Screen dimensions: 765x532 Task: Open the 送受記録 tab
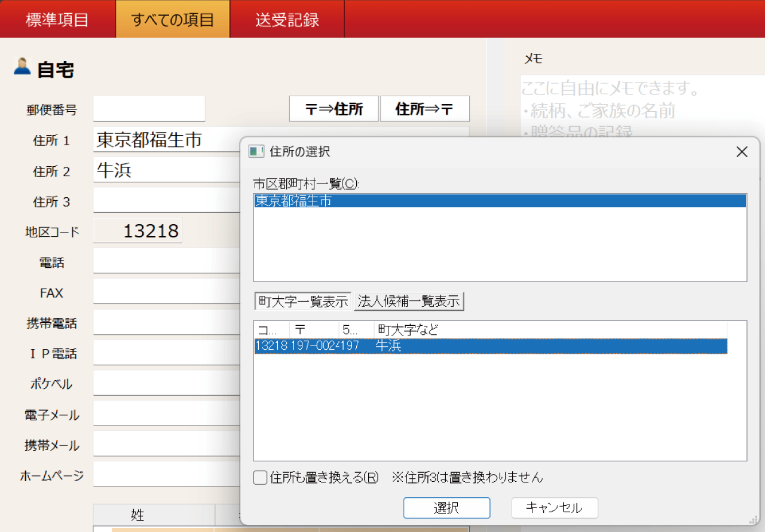[287, 19]
